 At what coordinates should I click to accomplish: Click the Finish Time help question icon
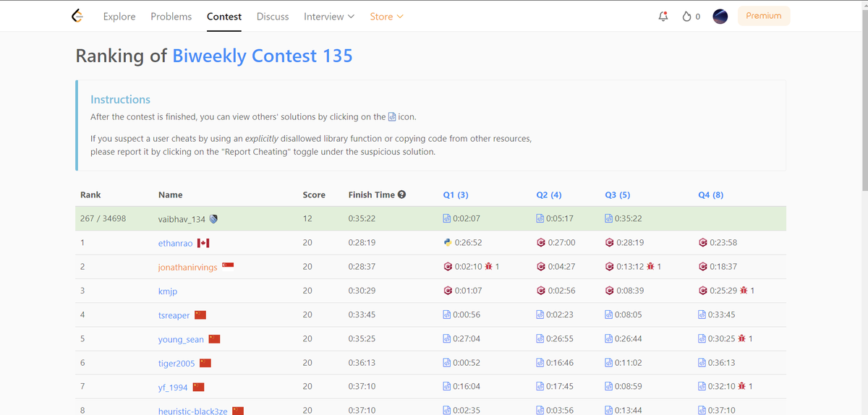[401, 194]
